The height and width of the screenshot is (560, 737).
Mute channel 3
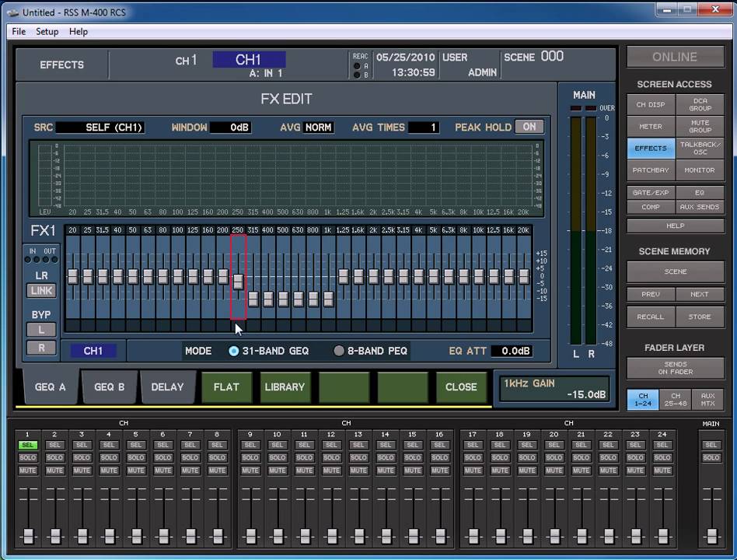click(82, 471)
